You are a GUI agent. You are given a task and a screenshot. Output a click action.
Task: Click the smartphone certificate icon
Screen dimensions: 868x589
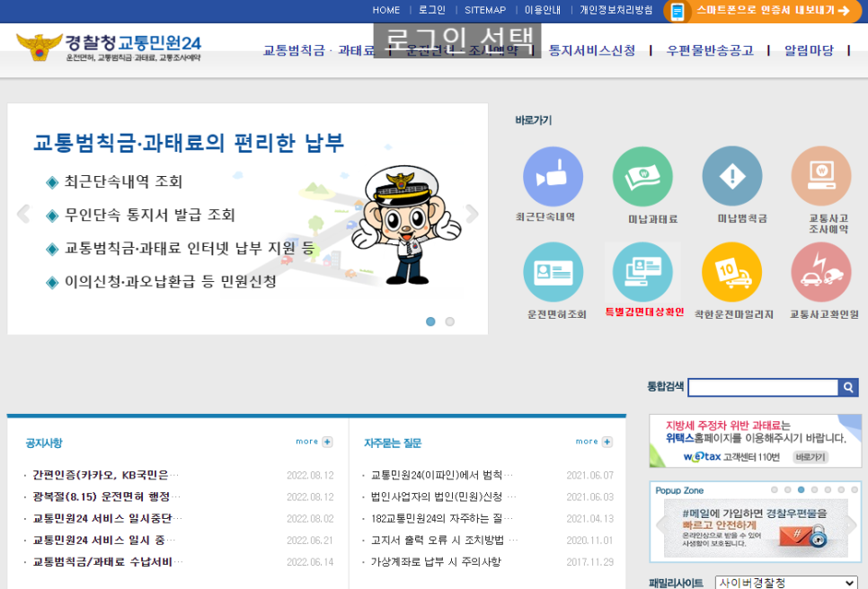pyautogui.click(x=677, y=11)
